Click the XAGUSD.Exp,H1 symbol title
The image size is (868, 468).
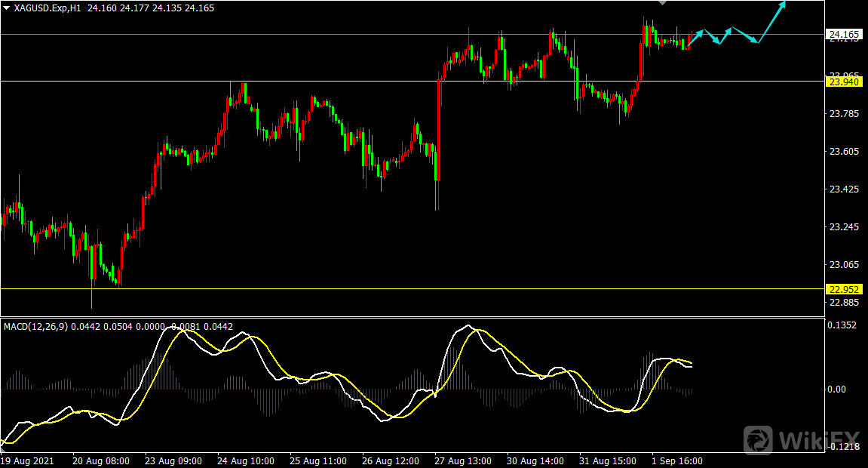click(x=48, y=8)
